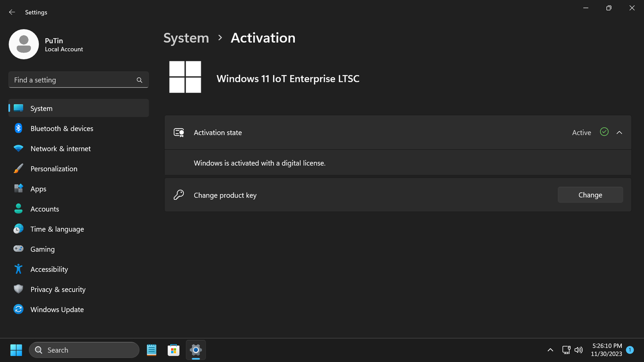Viewport: 644px width, 362px height.
Task: Open Time & language settings
Action: point(57,229)
